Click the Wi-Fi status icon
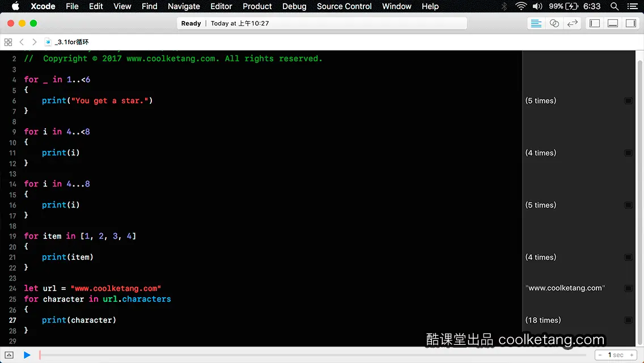This screenshot has width=644, height=363. pyautogui.click(x=521, y=6)
